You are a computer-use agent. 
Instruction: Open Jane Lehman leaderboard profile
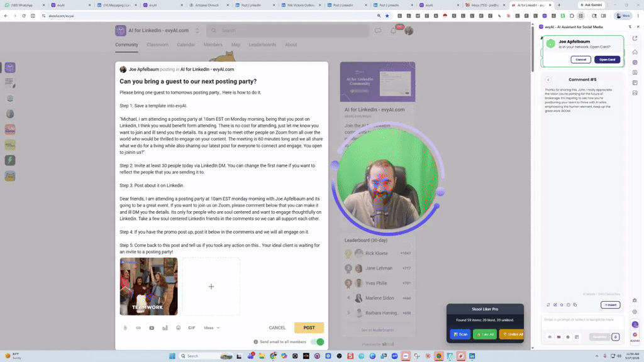point(379,268)
